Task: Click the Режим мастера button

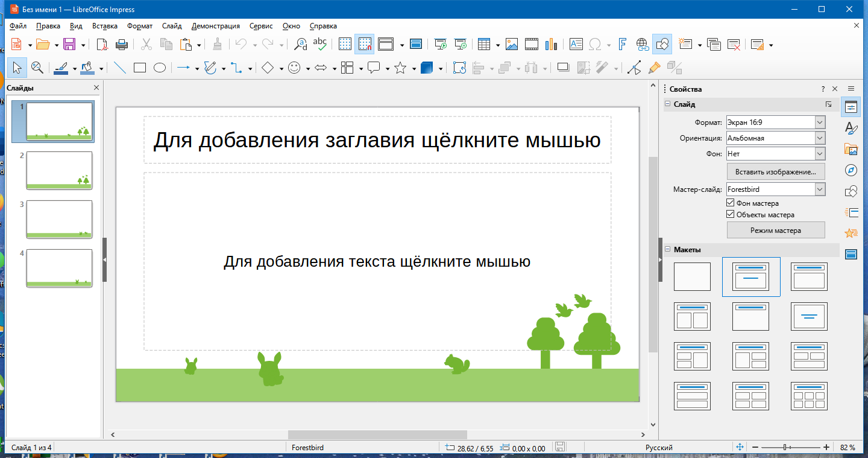Action: point(776,230)
